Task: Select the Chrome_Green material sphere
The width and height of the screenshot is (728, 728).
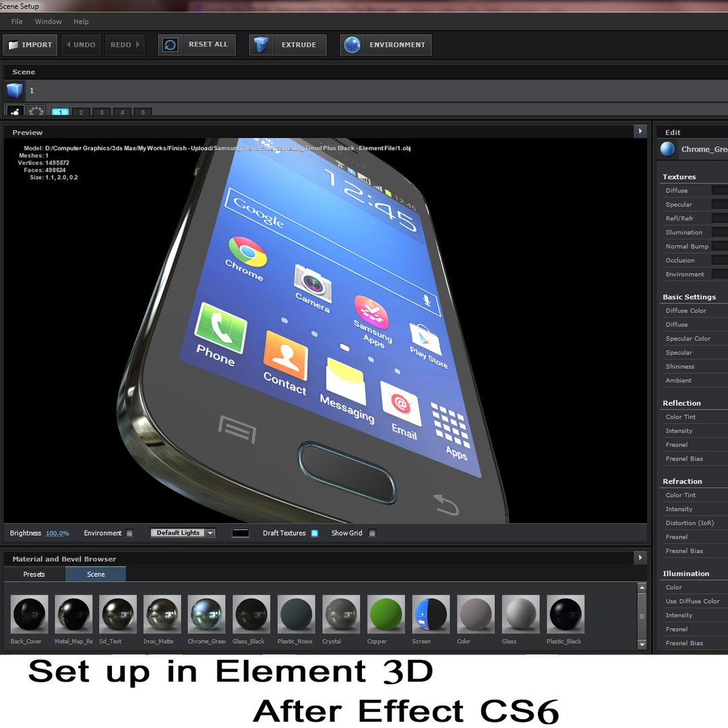Action: (x=207, y=614)
